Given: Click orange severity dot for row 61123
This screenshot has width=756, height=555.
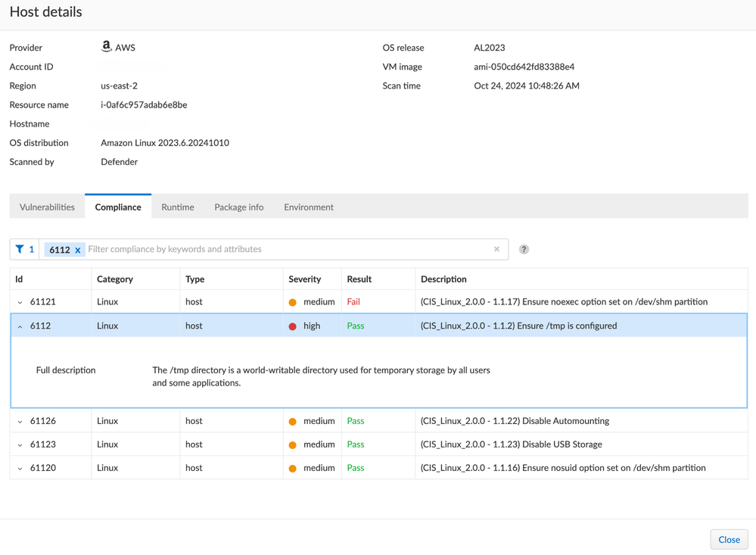Looking at the screenshot, I should click(x=293, y=445).
